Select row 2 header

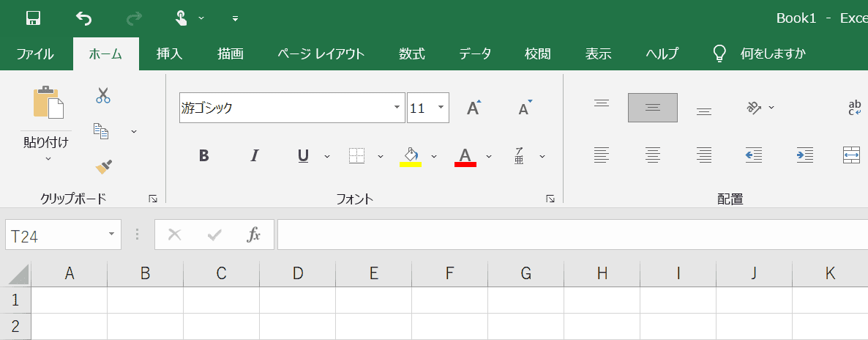[x=15, y=326]
